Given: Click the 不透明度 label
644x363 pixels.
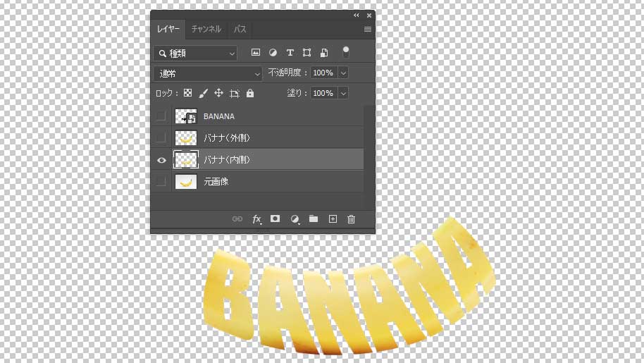Looking at the screenshot, I should [x=284, y=73].
